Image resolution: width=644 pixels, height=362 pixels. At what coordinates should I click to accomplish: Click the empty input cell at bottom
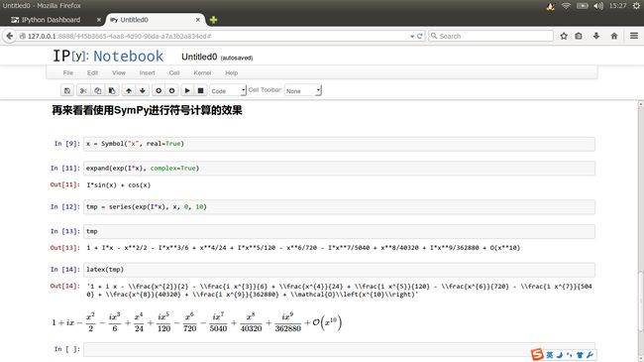point(339,349)
